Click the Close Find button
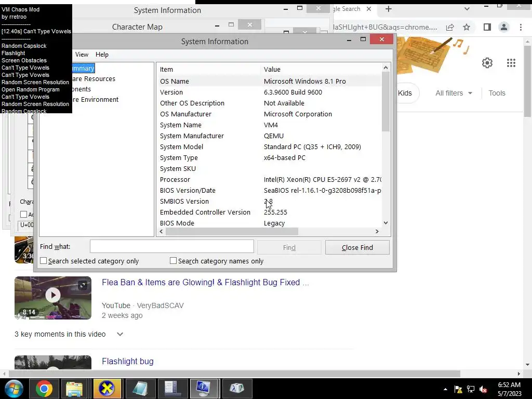 (357, 248)
